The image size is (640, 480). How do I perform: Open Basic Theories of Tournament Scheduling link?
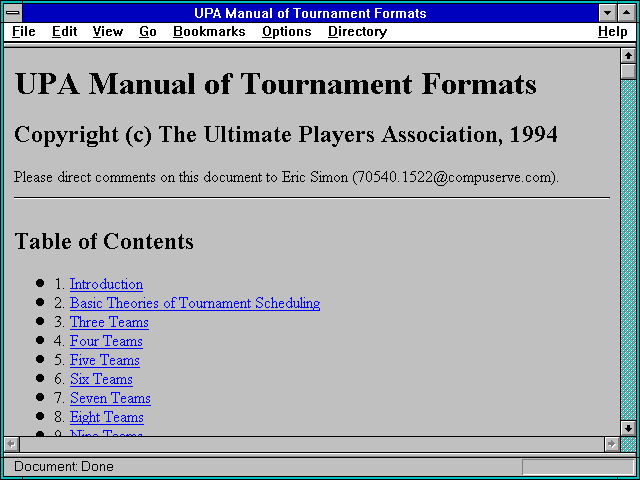[x=195, y=303]
